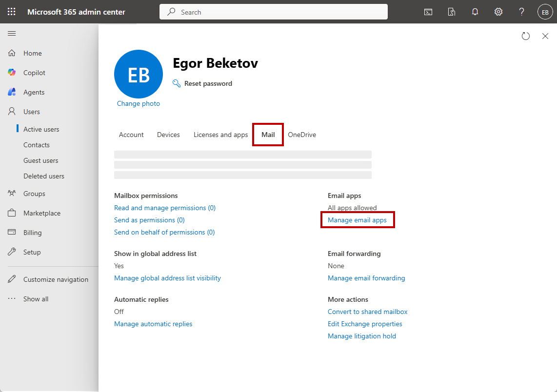This screenshot has width=557, height=392.
Task: Click the Copilot icon in sidebar
Action: (x=12, y=73)
